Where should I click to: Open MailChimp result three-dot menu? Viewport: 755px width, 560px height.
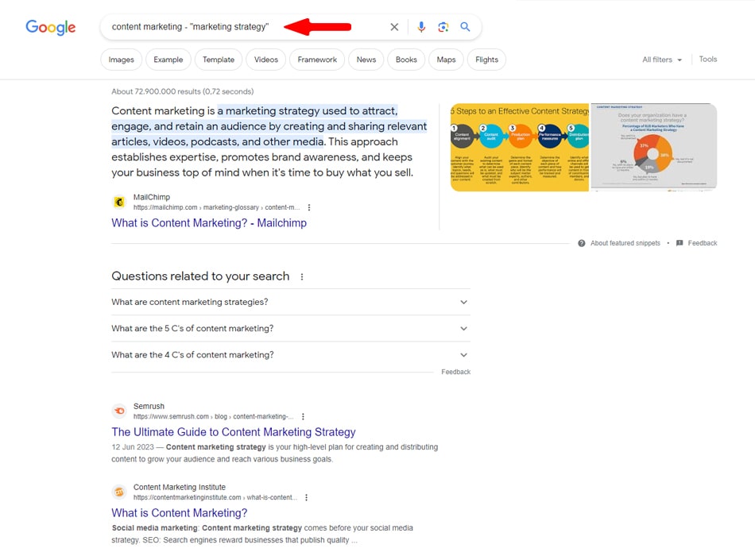tap(309, 207)
